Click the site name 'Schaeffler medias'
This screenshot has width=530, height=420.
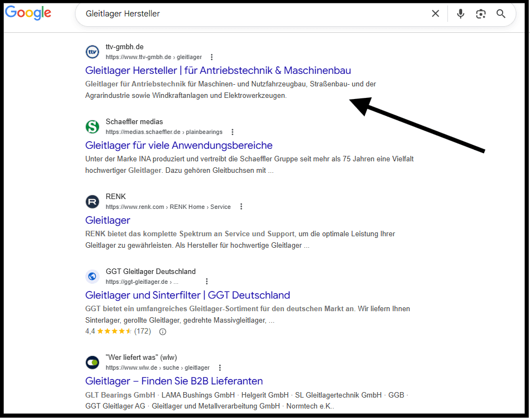click(x=134, y=121)
